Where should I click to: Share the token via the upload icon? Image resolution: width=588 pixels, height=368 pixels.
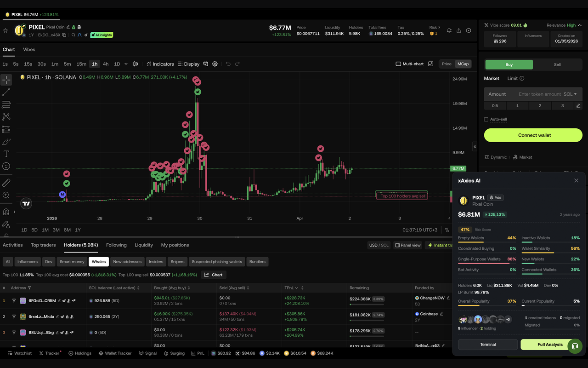pos(459,30)
